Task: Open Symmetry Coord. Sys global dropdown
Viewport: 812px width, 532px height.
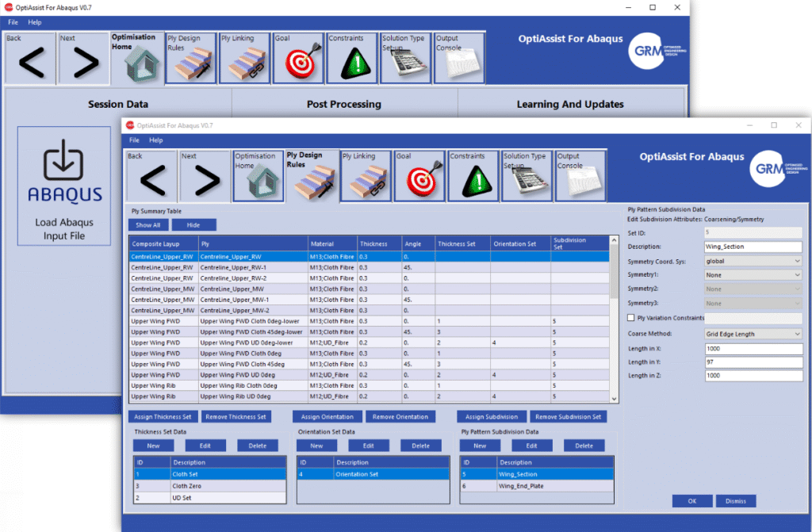Action: coord(753,261)
